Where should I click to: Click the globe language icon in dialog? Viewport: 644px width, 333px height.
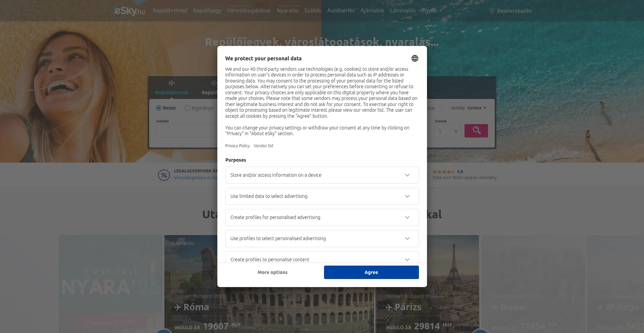pyautogui.click(x=415, y=58)
